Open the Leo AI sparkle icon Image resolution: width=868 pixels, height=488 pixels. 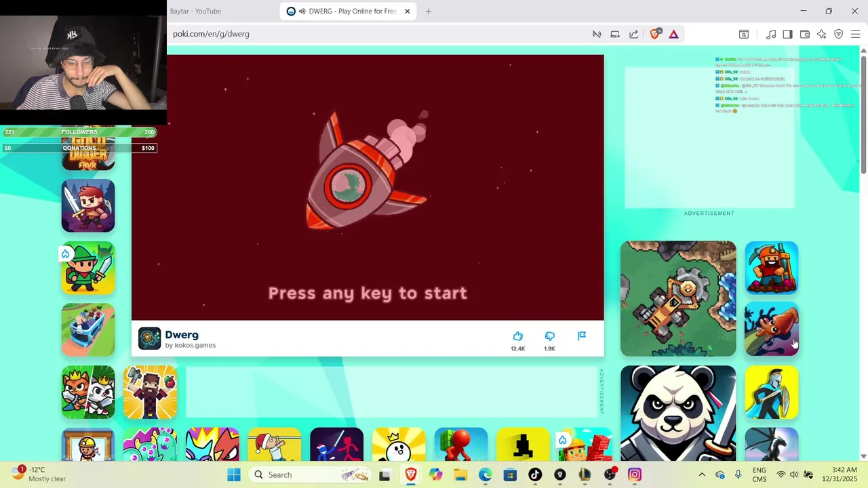click(x=822, y=34)
